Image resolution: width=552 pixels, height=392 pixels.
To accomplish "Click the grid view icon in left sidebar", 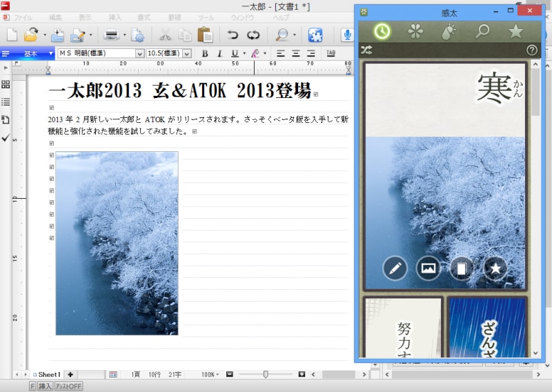I will coord(6,84).
